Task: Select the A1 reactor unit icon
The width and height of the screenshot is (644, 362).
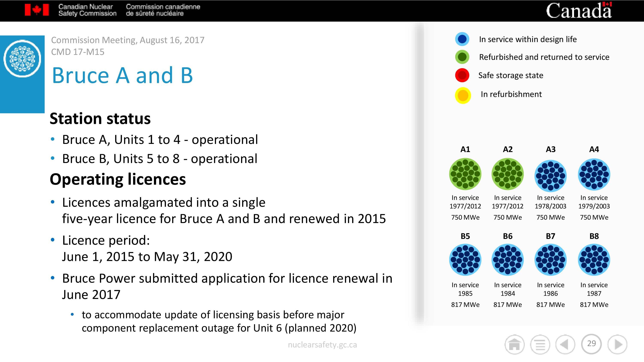Action: (465, 174)
